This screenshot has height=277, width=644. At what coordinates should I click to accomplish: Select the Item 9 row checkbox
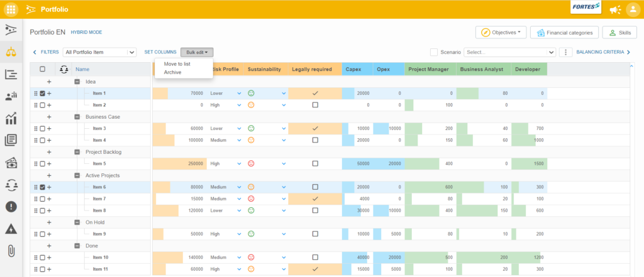pos(42,234)
